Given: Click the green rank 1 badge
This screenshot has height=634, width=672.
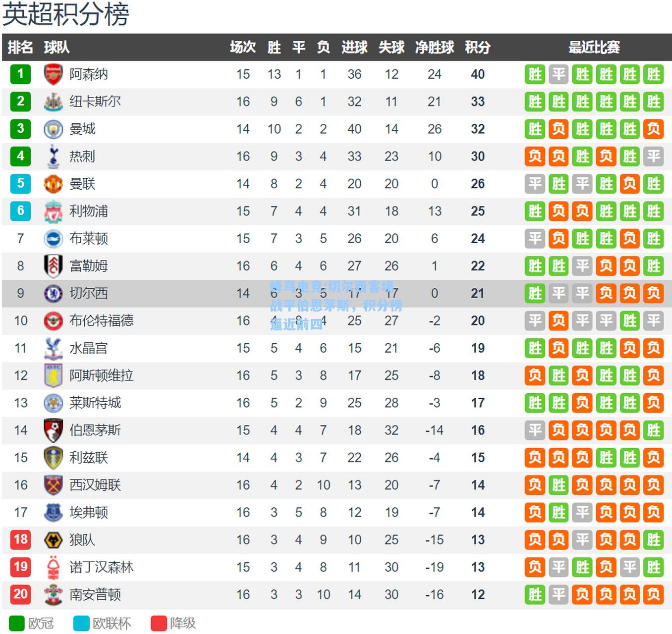Looking at the screenshot, I should 20,74.
